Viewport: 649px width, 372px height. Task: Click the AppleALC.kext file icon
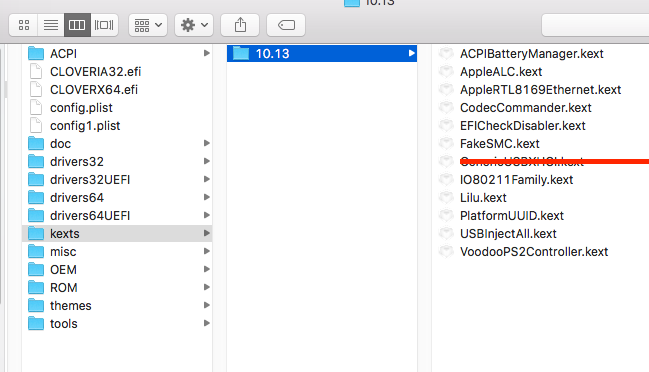446,72
